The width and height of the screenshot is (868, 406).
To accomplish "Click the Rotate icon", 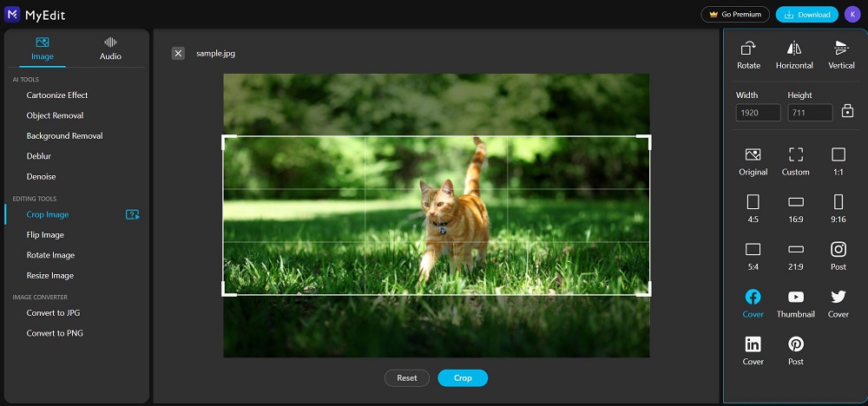I will (x=748, y=49).
